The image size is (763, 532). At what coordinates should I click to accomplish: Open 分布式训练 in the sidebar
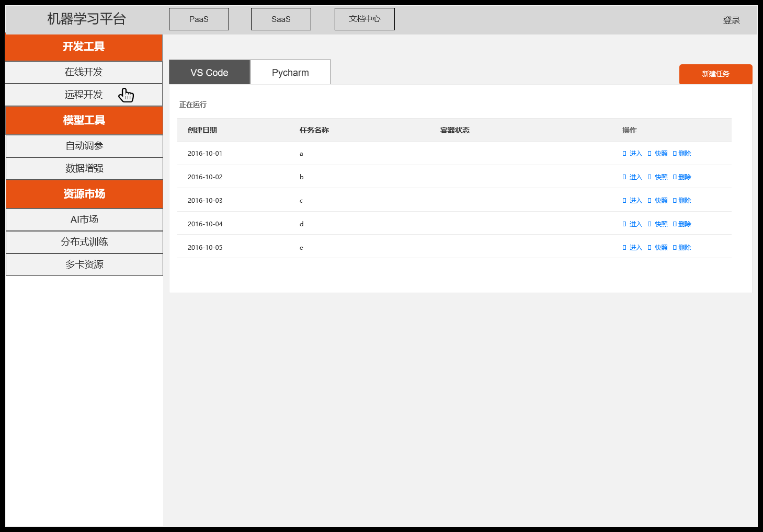84,242
